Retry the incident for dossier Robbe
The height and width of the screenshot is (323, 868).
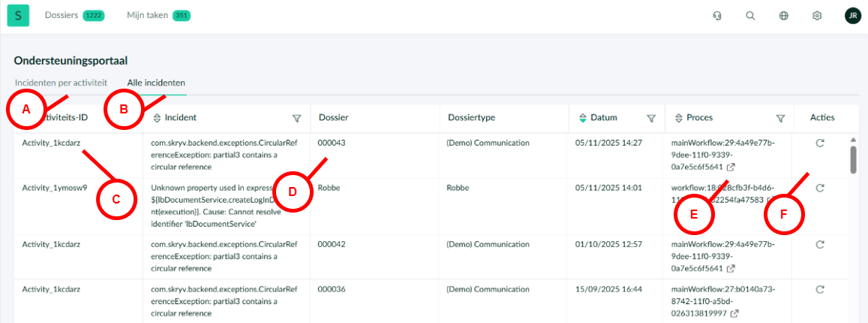point(820,188)
